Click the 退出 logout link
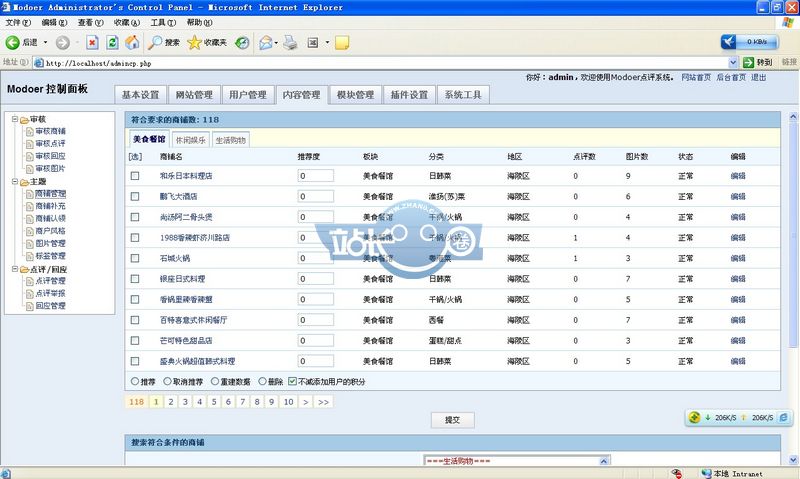 758,78
